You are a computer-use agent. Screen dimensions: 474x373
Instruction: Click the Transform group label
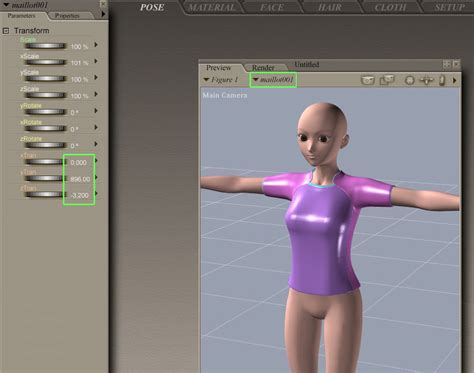(x=32, y=31)
